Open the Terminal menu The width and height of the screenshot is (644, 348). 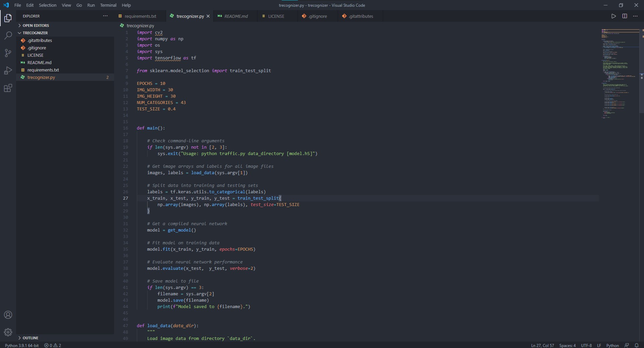pos(108,5)
